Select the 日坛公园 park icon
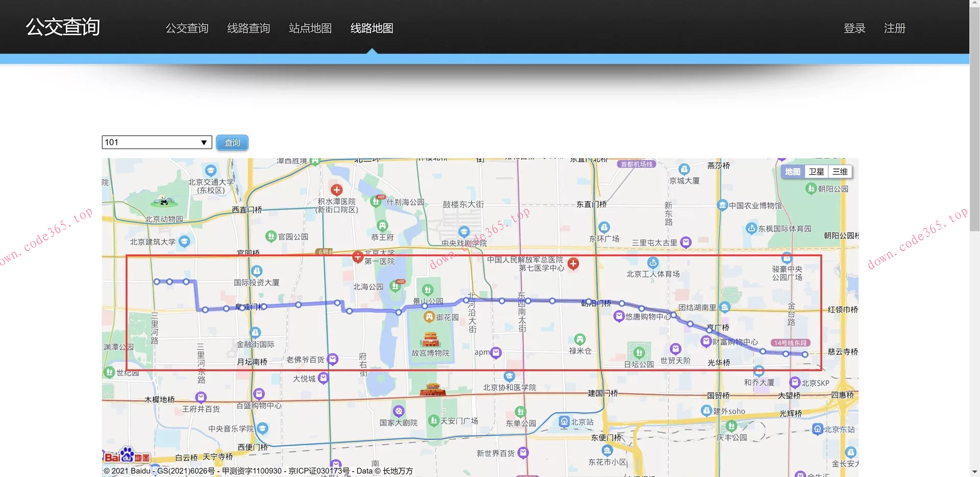Image resolution: width=980 pixels, height=477 pixels. [x=639, y=352]
